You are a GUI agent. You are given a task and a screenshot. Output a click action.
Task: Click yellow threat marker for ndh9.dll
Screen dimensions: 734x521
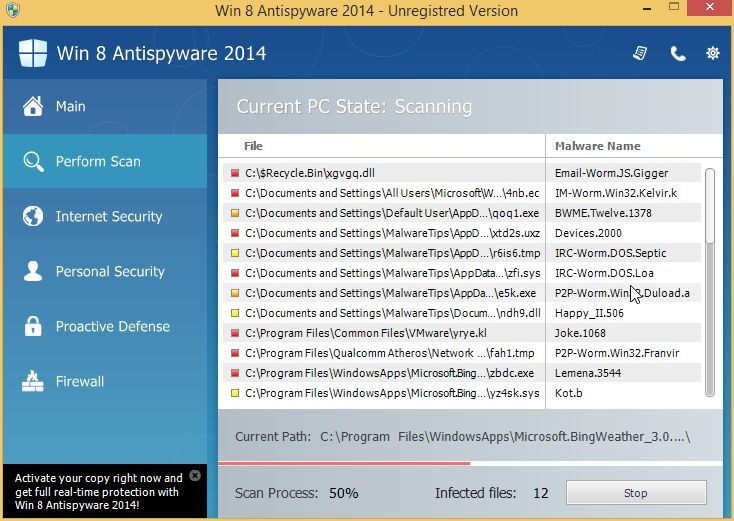pyautogui.click(x=235, y=313)
